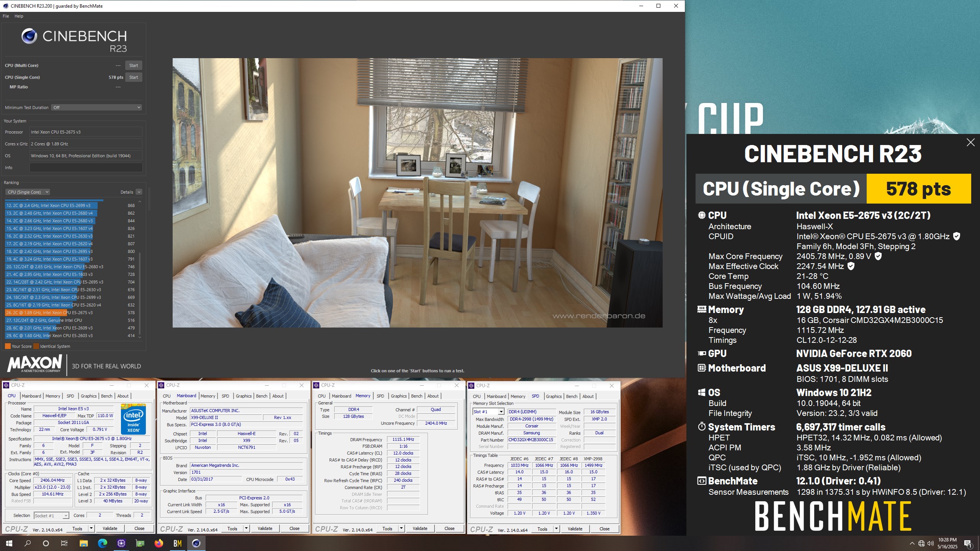This screenshot has width=980, height=551.
Task: Switch to Graphics tab in CPU-Z CPU window
Action: coord(89,396)
